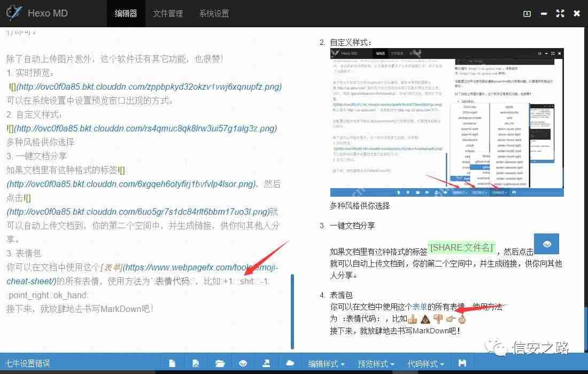
Task: Create a new document via the toolbar icon
Action: [172, 363]
